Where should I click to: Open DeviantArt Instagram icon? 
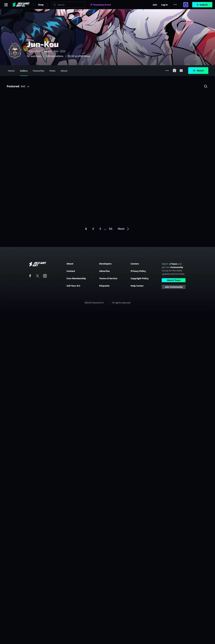click(x=45, y=276)
